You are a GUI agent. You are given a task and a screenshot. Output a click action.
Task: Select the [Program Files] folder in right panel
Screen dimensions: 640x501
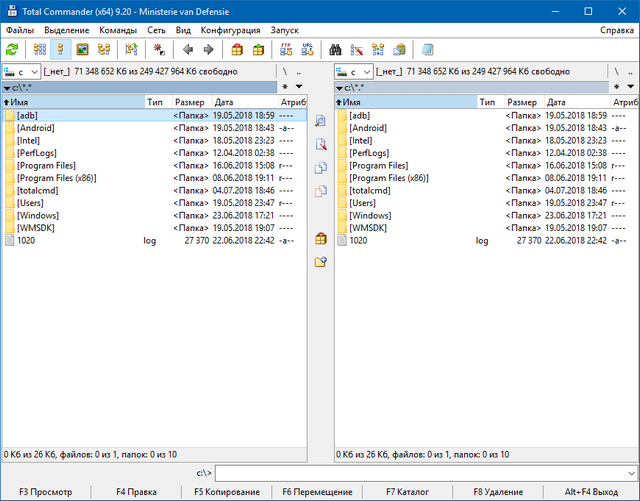pyautogui.click(x=378, y=165)
